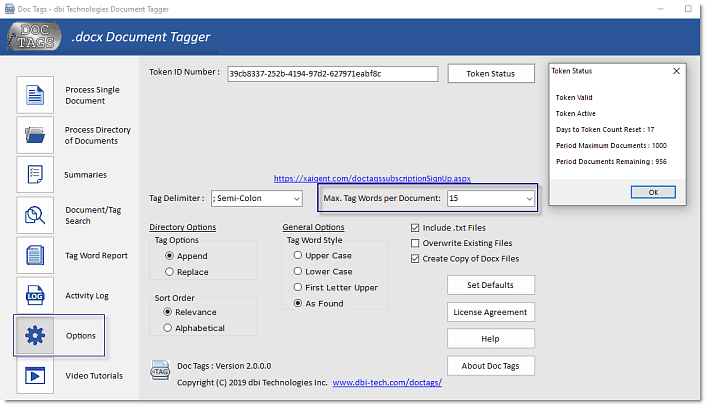Viewport: 706px width, 406px height.
Task: Click the Doc Tags logo in header
Action: [x=34, y=37]
